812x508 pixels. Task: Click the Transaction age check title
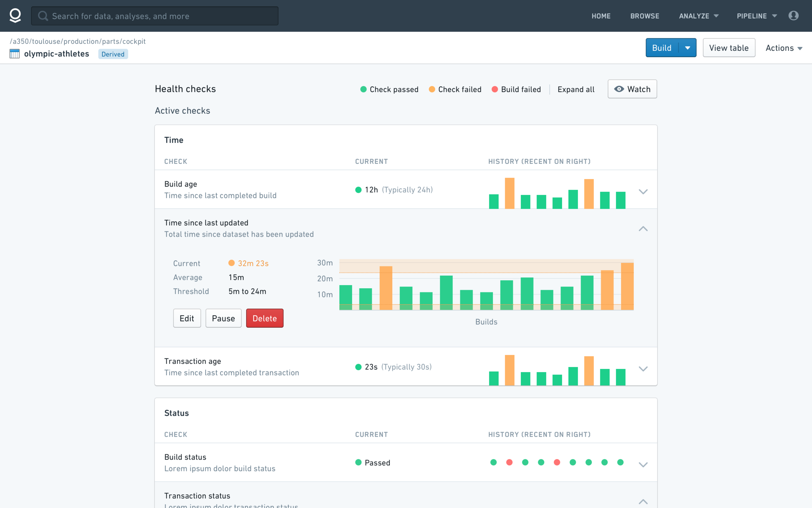[193, 361]
